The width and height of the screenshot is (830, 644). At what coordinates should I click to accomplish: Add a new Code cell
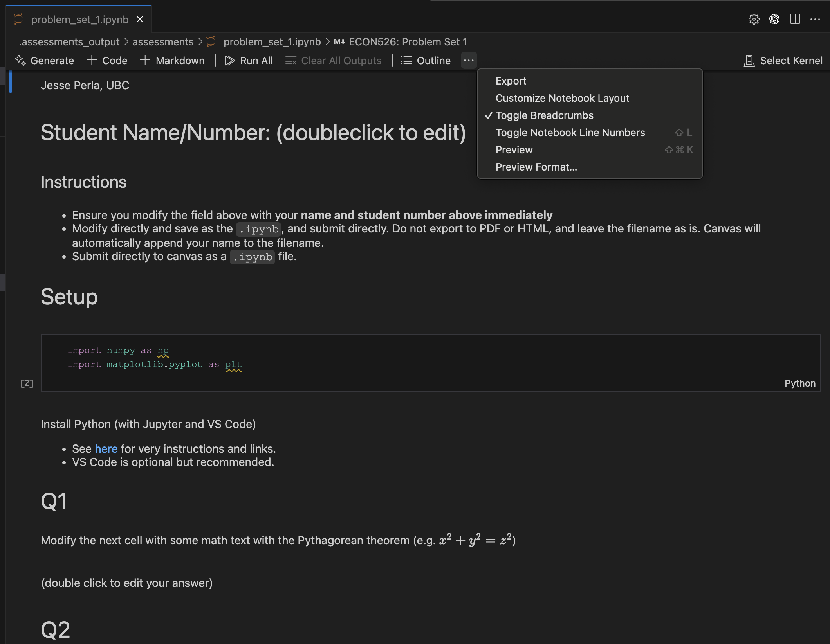click(x=107, y=61)
